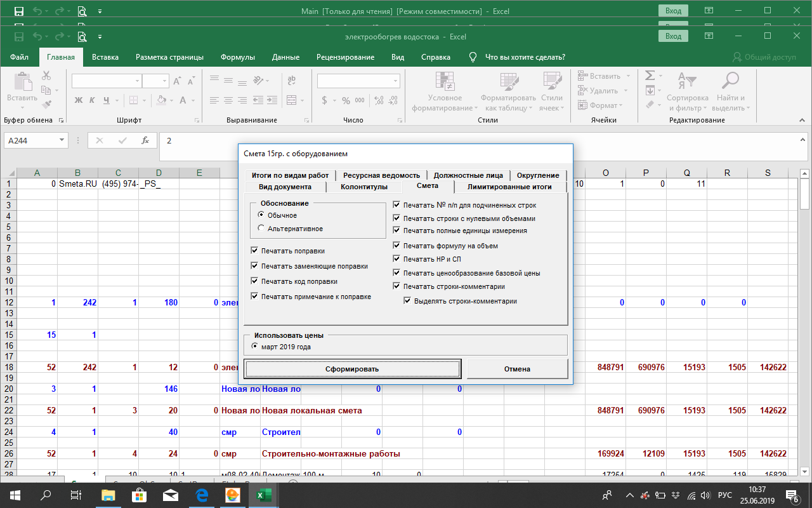The height and width of the screenshot is (508, 812).
Task: Toggle Печатать код поправки checkbox
Action: pyautogui.click(x=254, y=281)
